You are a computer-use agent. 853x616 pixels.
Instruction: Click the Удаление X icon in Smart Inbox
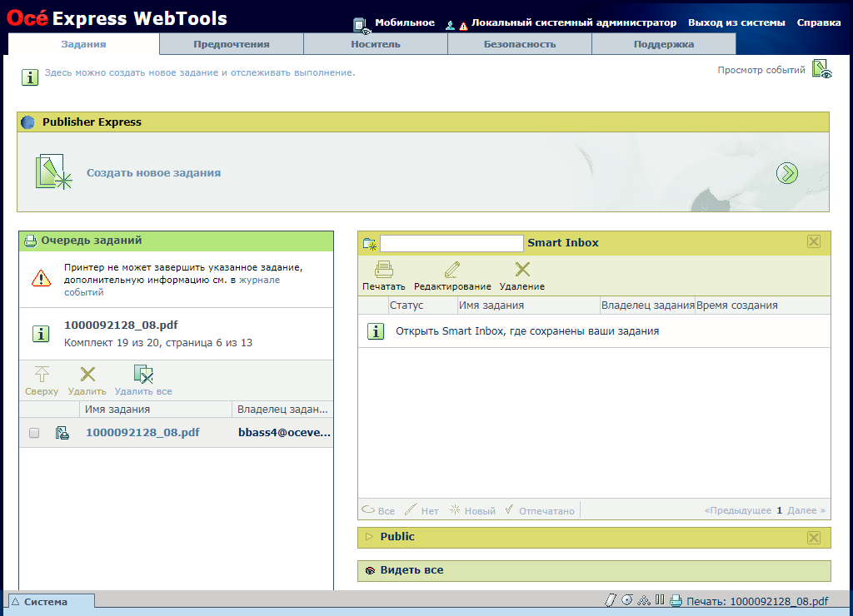click(522, 270)
